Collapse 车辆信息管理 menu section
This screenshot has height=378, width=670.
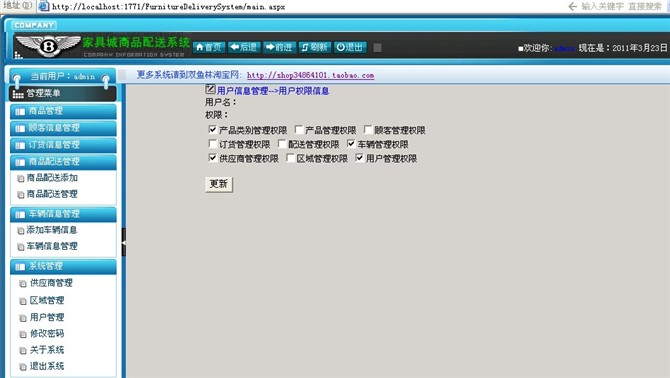coord(63,214)
